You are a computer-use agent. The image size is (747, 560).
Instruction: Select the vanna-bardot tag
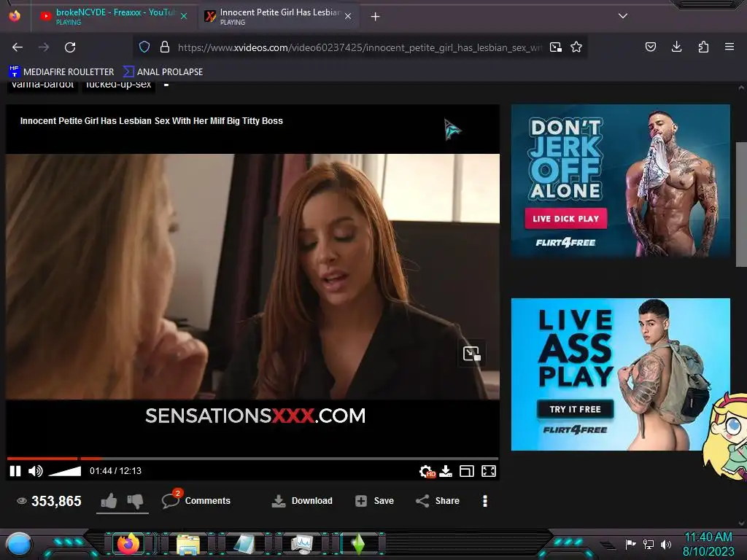pyautogui.click(x=42, y=86)
